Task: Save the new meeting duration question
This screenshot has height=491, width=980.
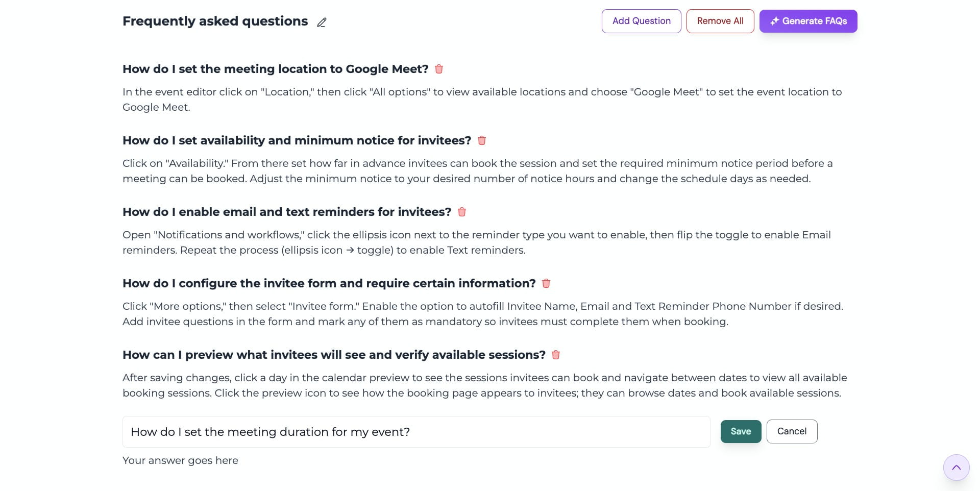Action: [741, 431]
